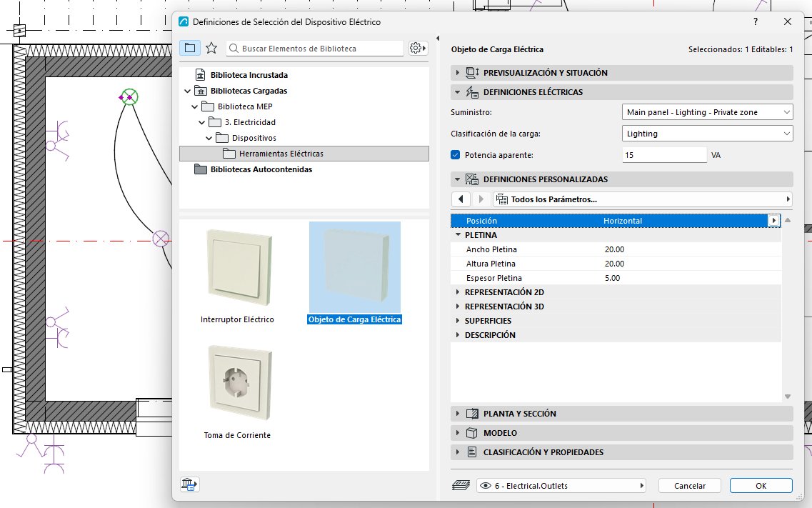Open library search settings gear menu
This screenshot has width=812, height=508.
point(418,48)
